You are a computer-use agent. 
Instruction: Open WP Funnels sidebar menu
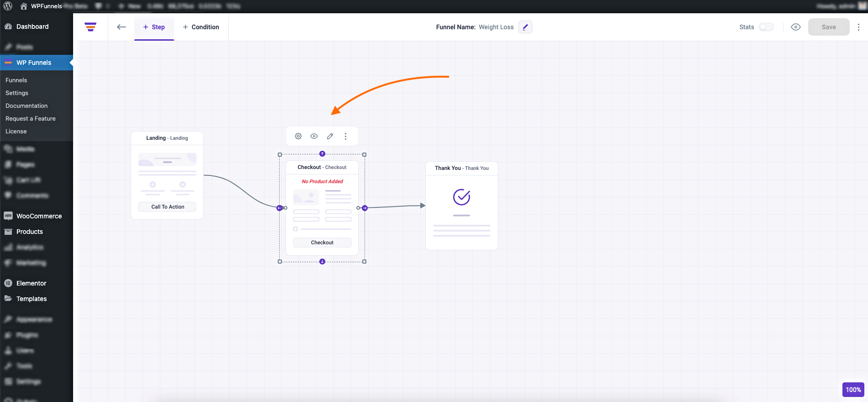pos(34,63)
